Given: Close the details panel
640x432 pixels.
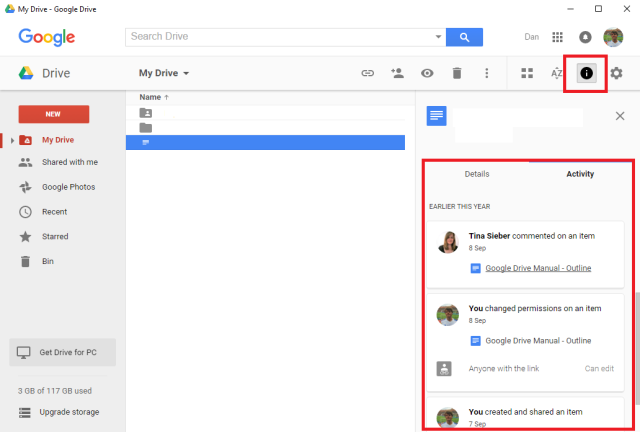Looking at the screenshot, I should tap(620, 116).
